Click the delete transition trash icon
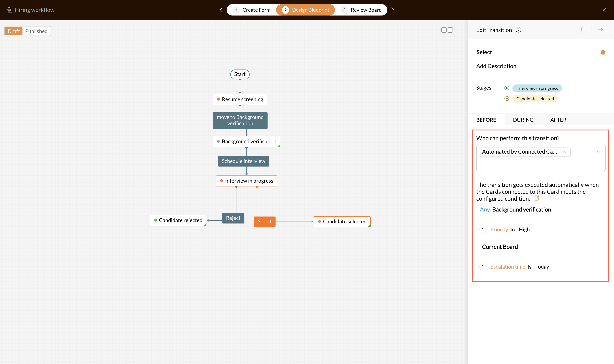 [583, 30]
